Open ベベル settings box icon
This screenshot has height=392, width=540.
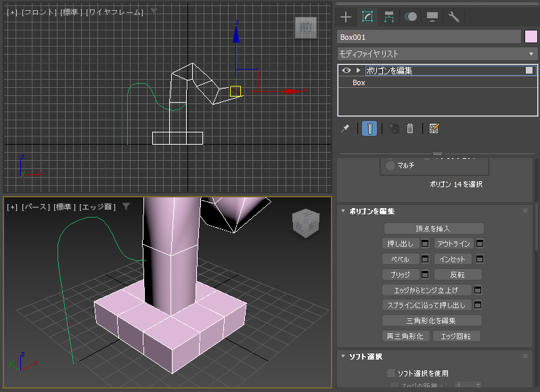click(x=425, y=259)
